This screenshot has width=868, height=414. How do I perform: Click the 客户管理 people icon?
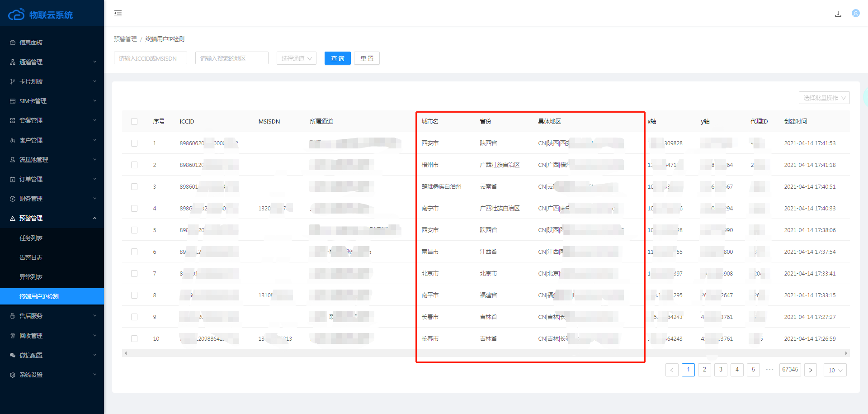pyautogui.click(x=13, y=140)
